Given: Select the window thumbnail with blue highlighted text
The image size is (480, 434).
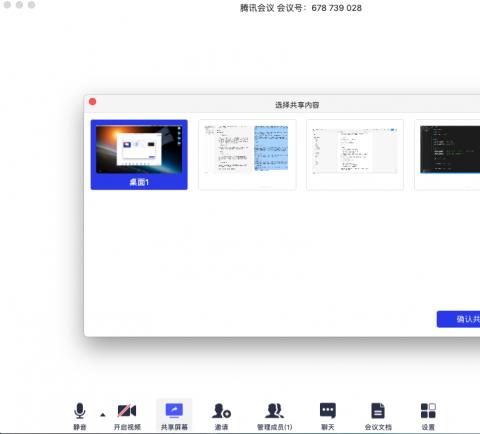Looking at the screenshot, I should pyautogui.click(x=247, y=155).
